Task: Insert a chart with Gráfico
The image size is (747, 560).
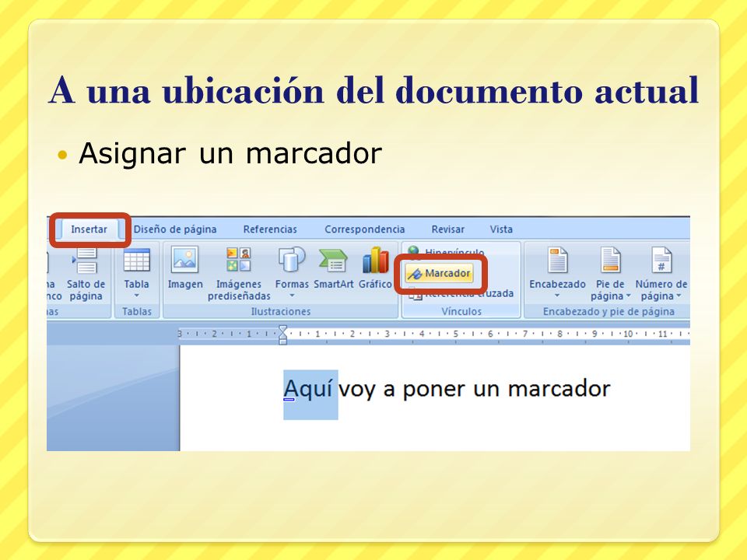Action: tap(375, 268)
